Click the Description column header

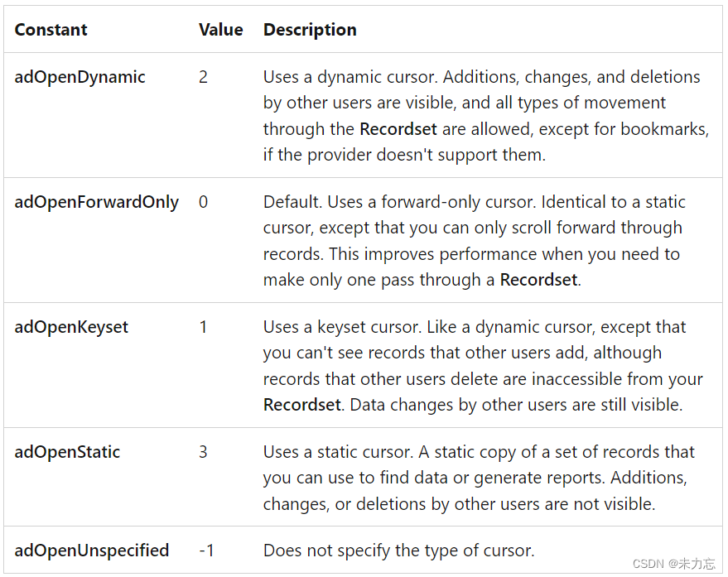(x=310, y=30)
